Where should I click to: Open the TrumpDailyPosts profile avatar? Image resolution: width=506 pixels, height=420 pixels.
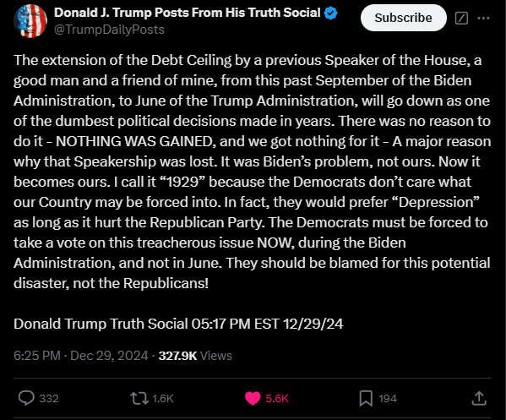pyautogui.click(x=30, y=21)
